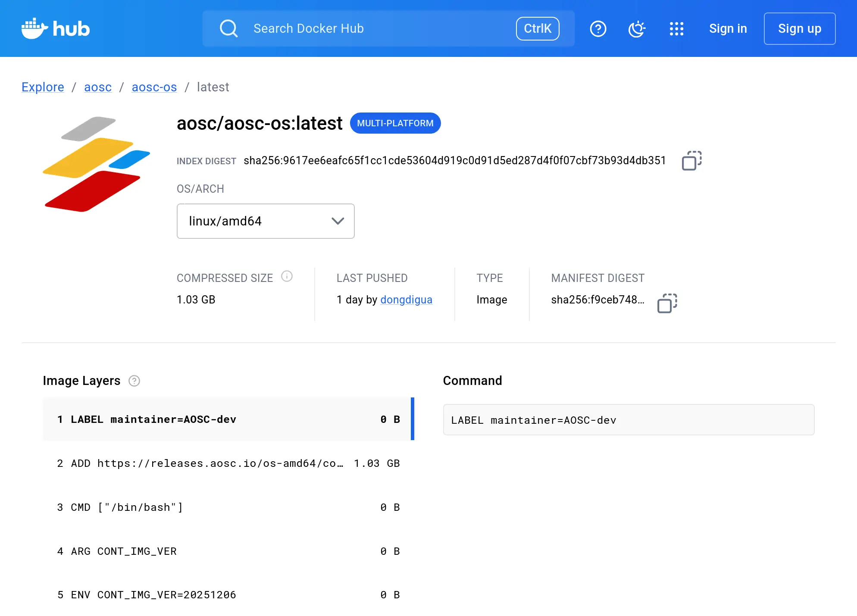
Task: Open help via question mark icon
Action: (x=598, y=28)
